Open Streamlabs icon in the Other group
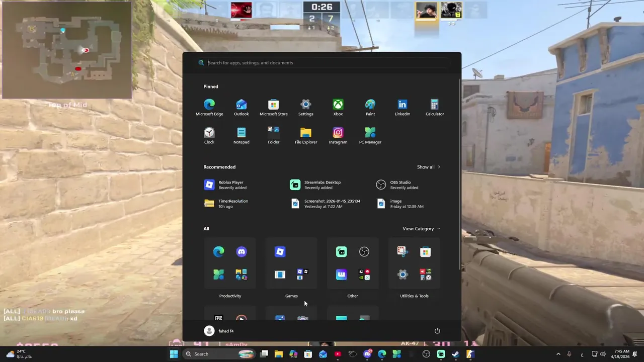The width and height of the screenshot is (644, 362). [x=342, y=252]
